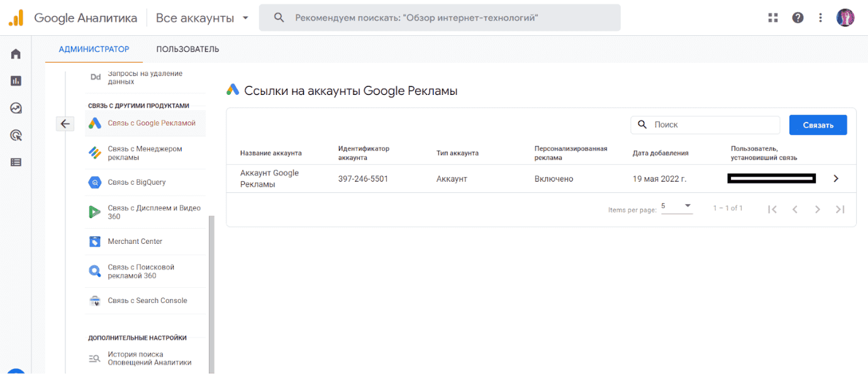
Task: Click the Search Console link icon
Action: point(95,300)
